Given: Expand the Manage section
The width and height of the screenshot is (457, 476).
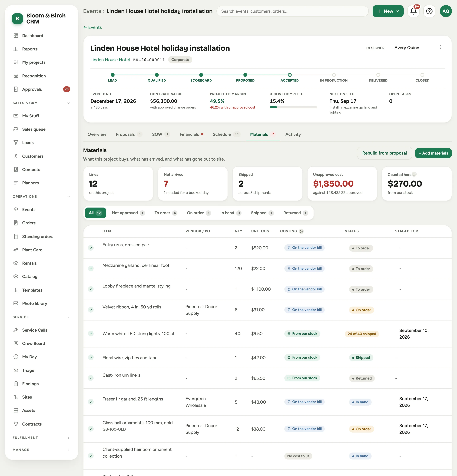Looking at the screenshot, I should [x=42, y=450].
